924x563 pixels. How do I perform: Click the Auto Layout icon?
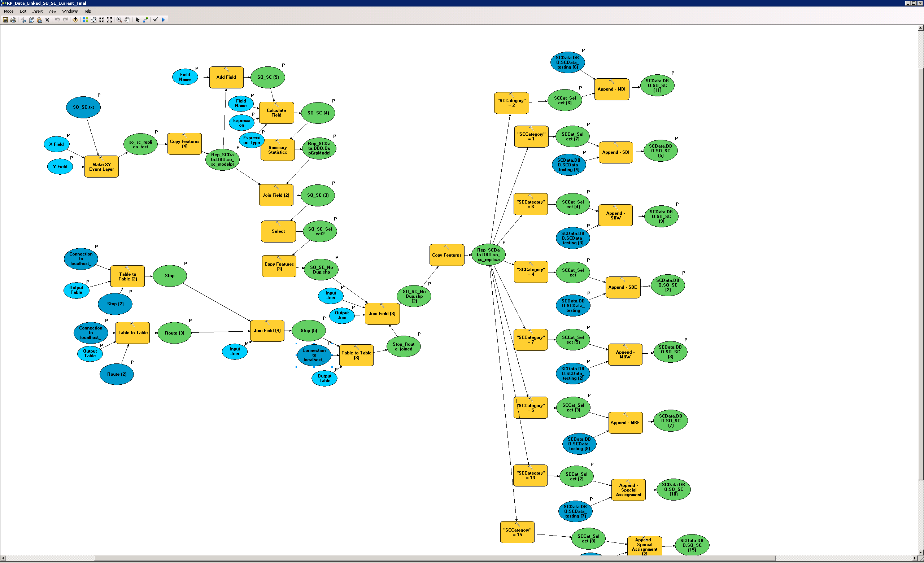click(x=86, y=20)
